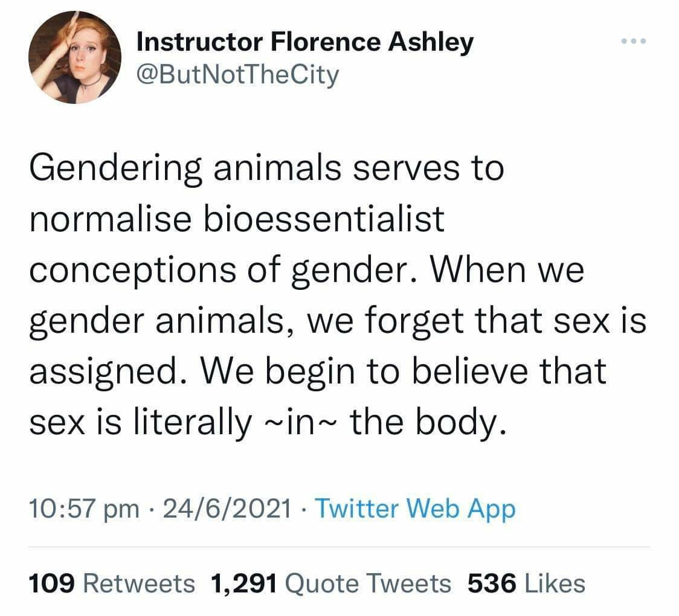The height and width of the screenshot is (616, 679).
Task: Click the number 536 before Likes
Action: [x=492, y=583]
